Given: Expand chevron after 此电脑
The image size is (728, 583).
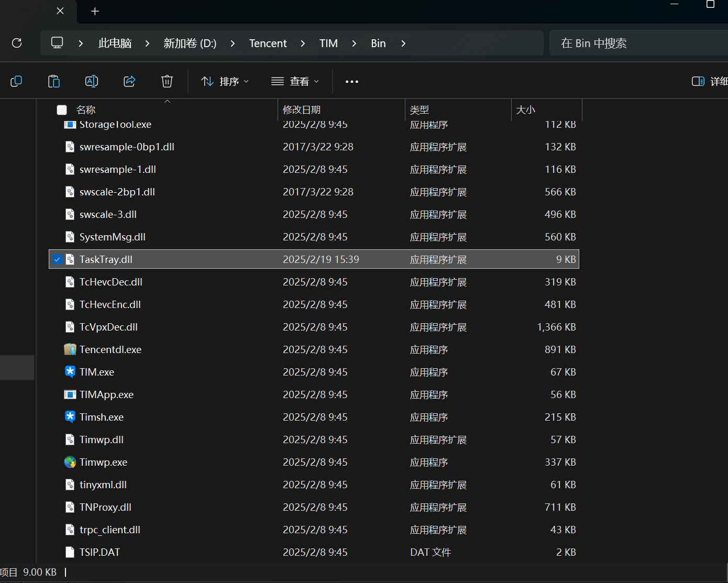Looking at the screenshot, I should point(147,43).
